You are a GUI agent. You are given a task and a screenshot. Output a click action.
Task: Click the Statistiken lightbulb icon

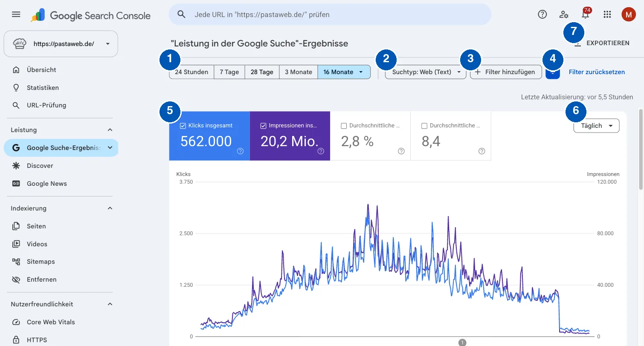16,88
